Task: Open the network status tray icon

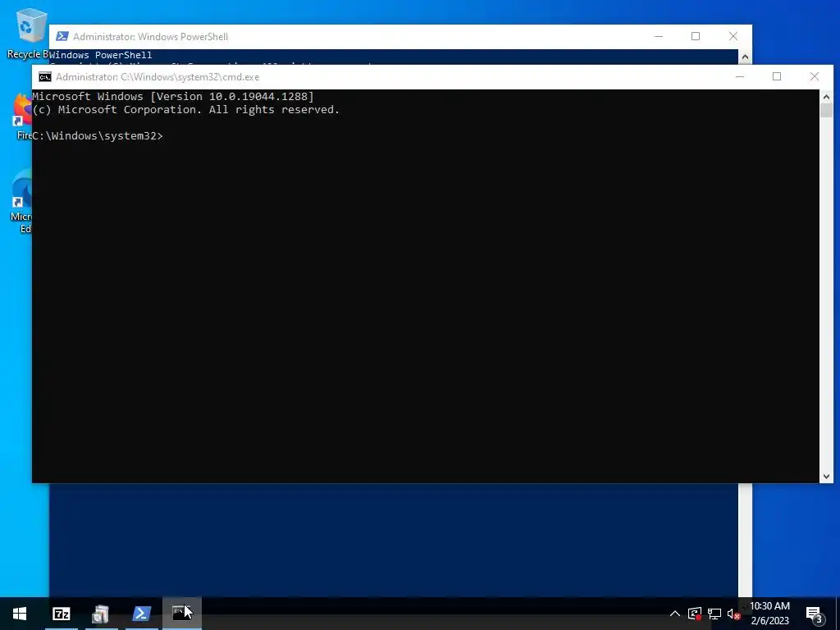Action: click(714, 614)
